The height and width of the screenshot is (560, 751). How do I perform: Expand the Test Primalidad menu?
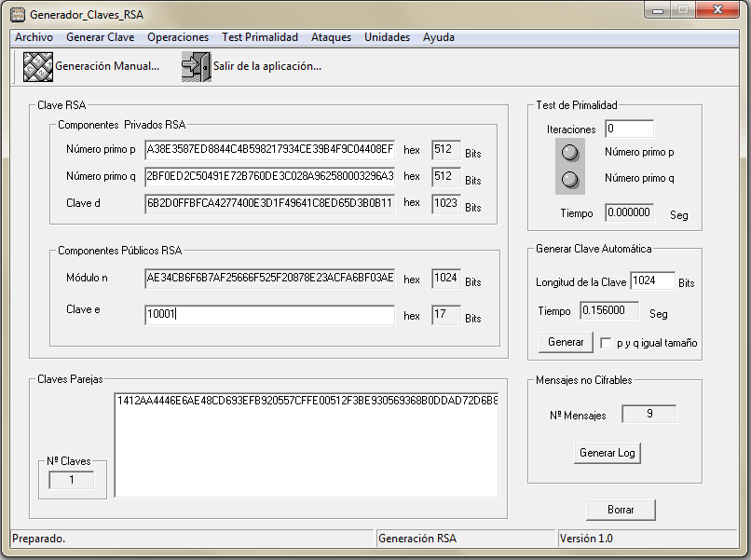click(x=260, y=37)
